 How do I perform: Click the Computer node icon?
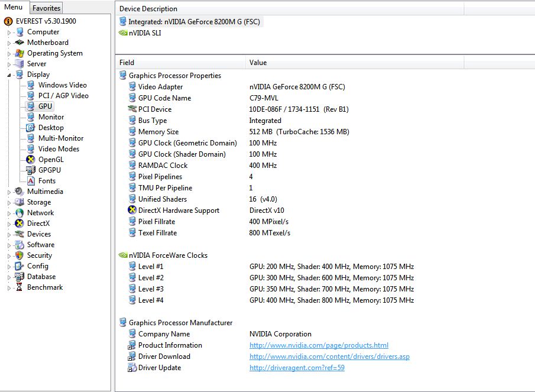20,32
